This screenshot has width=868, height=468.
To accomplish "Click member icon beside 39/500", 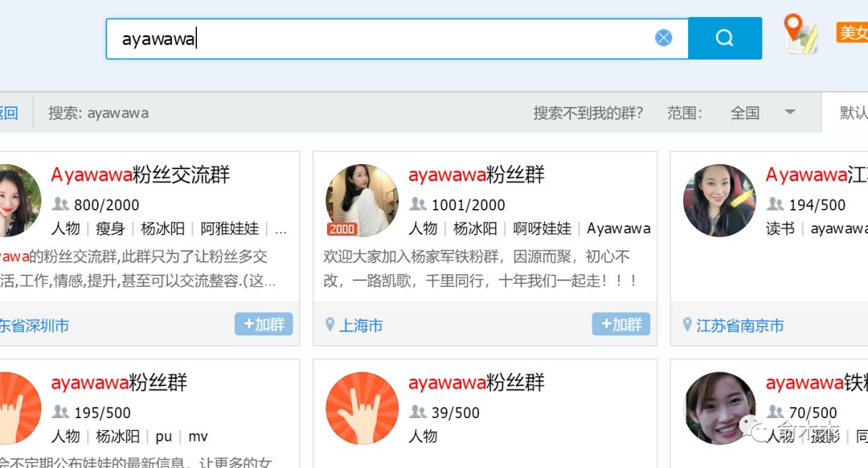I will (x=418, y=412).
